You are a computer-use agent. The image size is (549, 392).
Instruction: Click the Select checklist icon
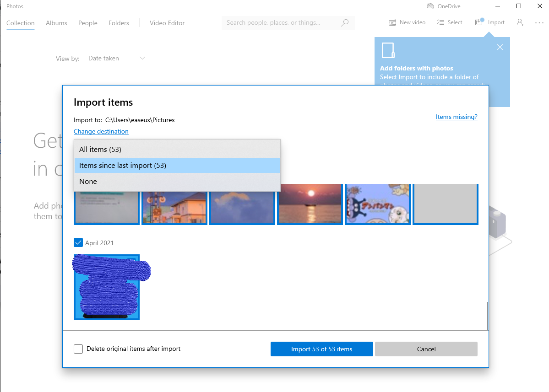(x=440, y=22)
